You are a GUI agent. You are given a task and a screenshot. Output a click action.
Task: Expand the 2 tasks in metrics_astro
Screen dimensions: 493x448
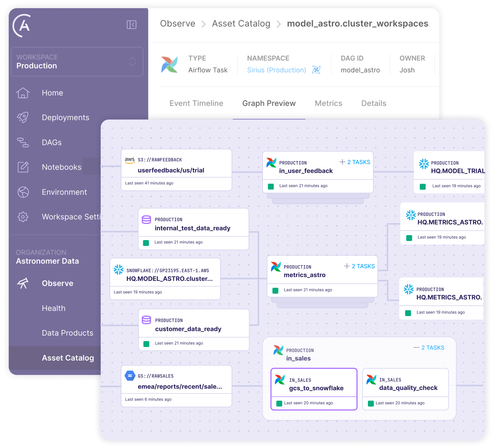click(x=359, y=266)
